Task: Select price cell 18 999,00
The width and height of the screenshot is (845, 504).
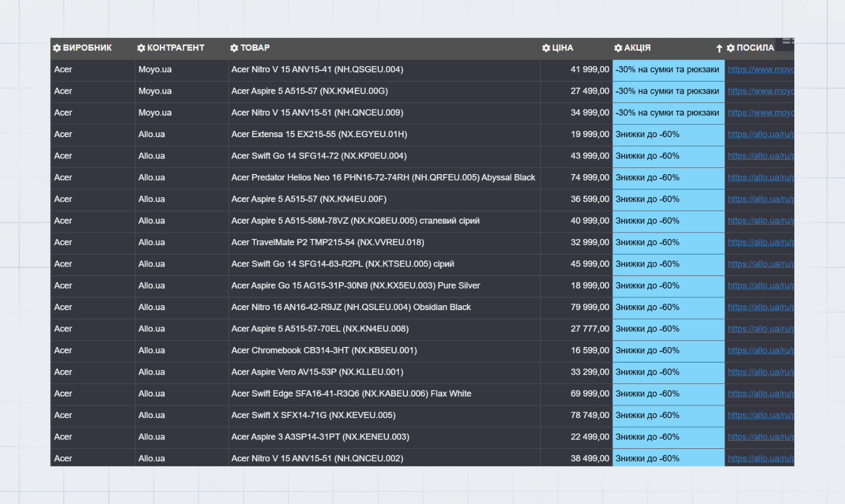Action: pyautogui.click(x=576, y=285)
